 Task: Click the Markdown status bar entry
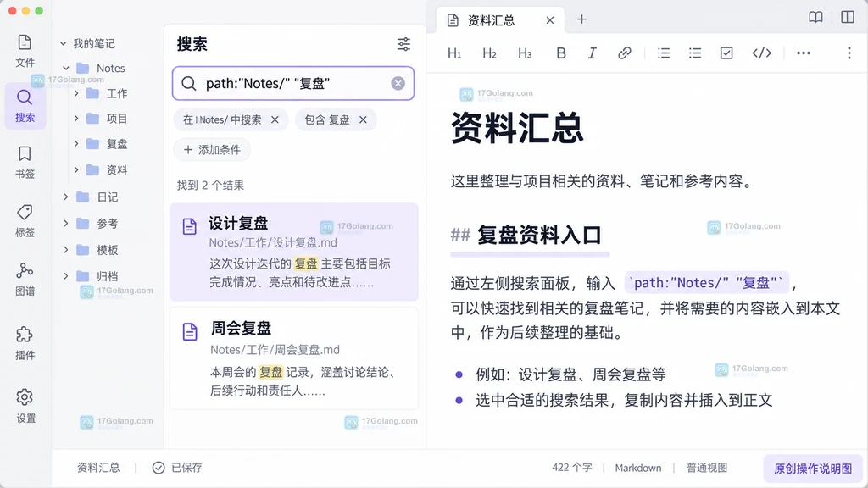[638, 468]
